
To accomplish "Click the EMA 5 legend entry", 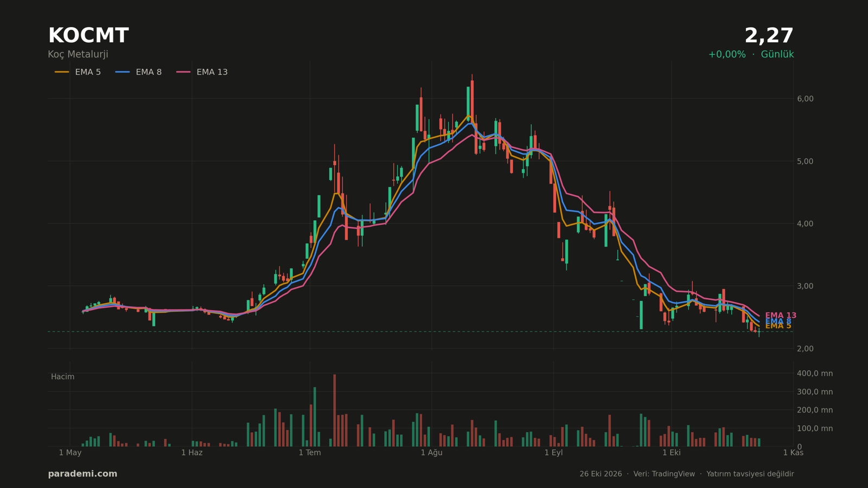I will pyautogui.click(x=78, y=72).
